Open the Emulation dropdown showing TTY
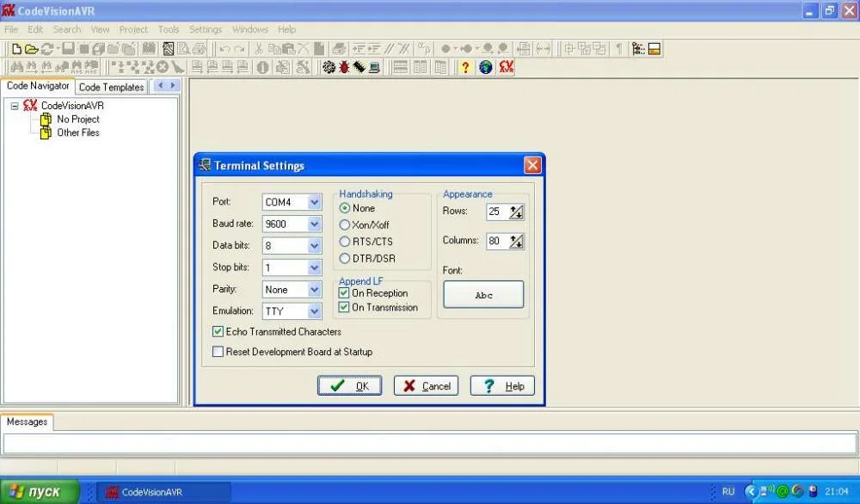Viewport: 860px width, 504px height. [x=314, y=311]
